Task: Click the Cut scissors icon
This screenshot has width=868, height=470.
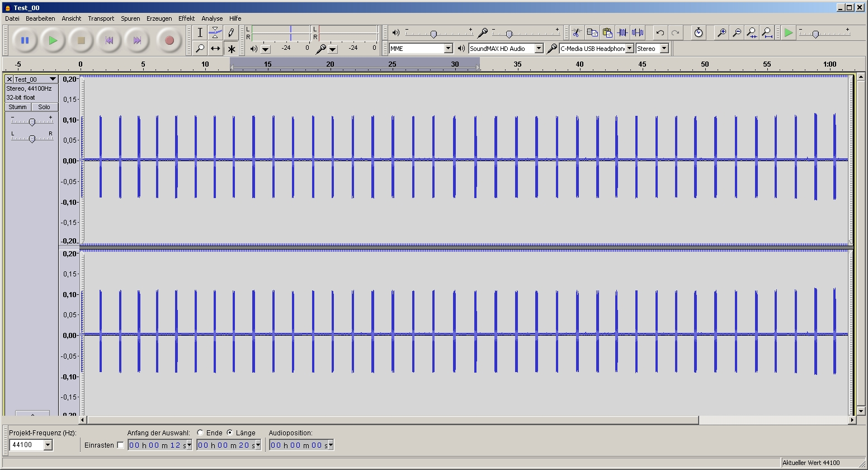Action: (577, 32)
